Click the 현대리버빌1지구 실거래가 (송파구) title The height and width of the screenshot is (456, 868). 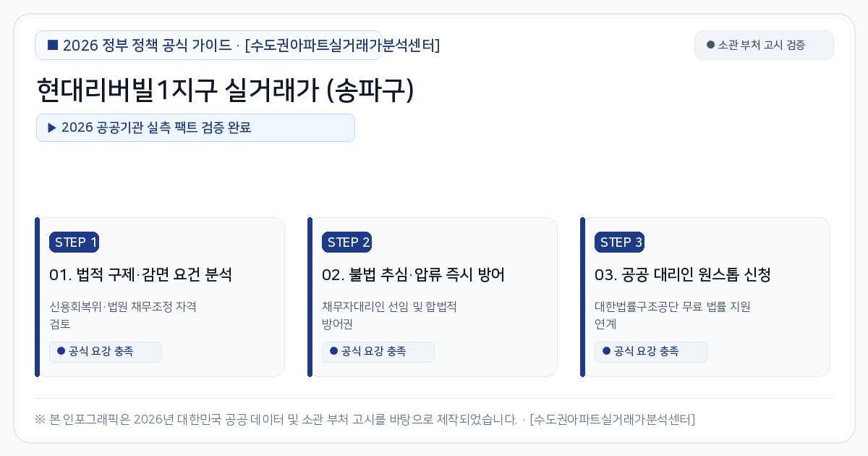tap(225, 91)
